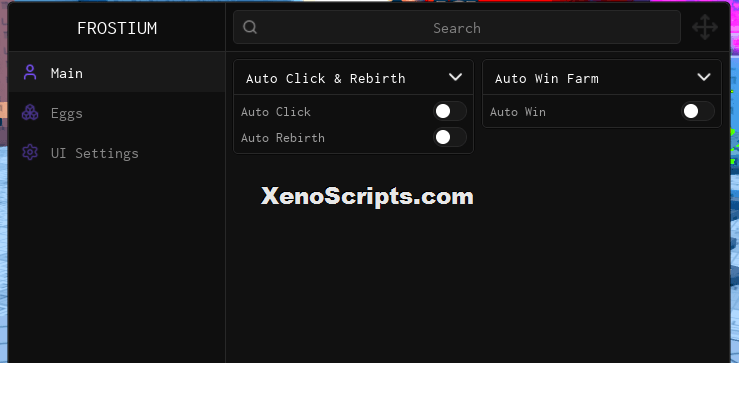Enable the Auto Click toggle
Viewport: 739px width, 393px height.
pyautogui.click(x=450, y=112)
